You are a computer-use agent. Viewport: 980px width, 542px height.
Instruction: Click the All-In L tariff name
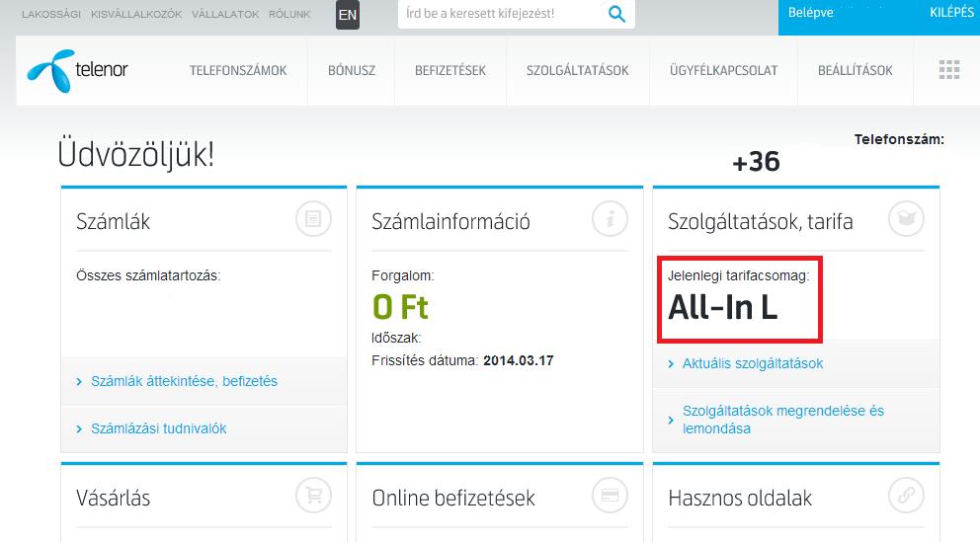[x=722, y=308]
